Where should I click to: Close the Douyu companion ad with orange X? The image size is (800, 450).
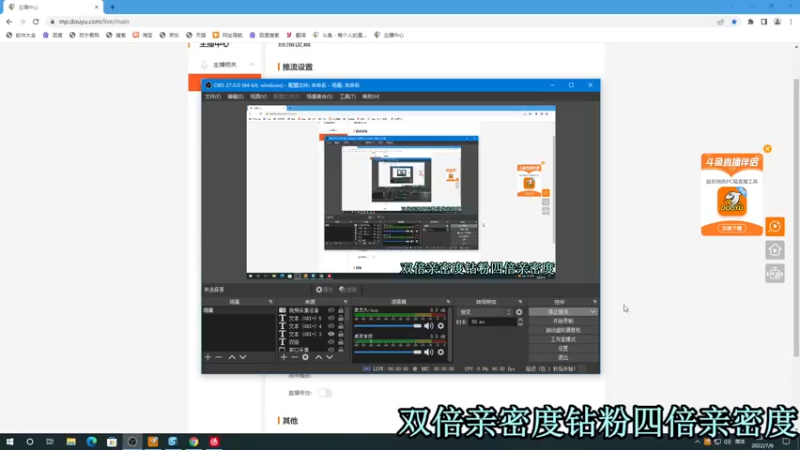click(x=767, y=149)
